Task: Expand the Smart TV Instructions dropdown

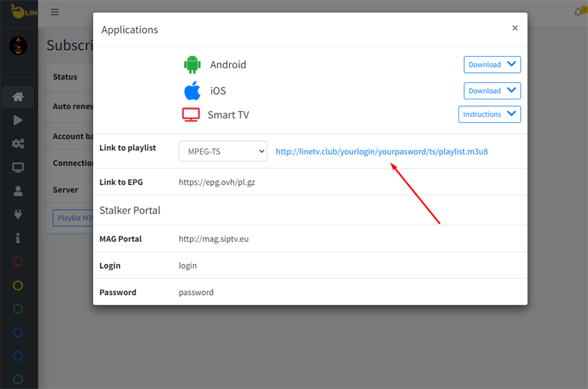Action: (489, 114)
